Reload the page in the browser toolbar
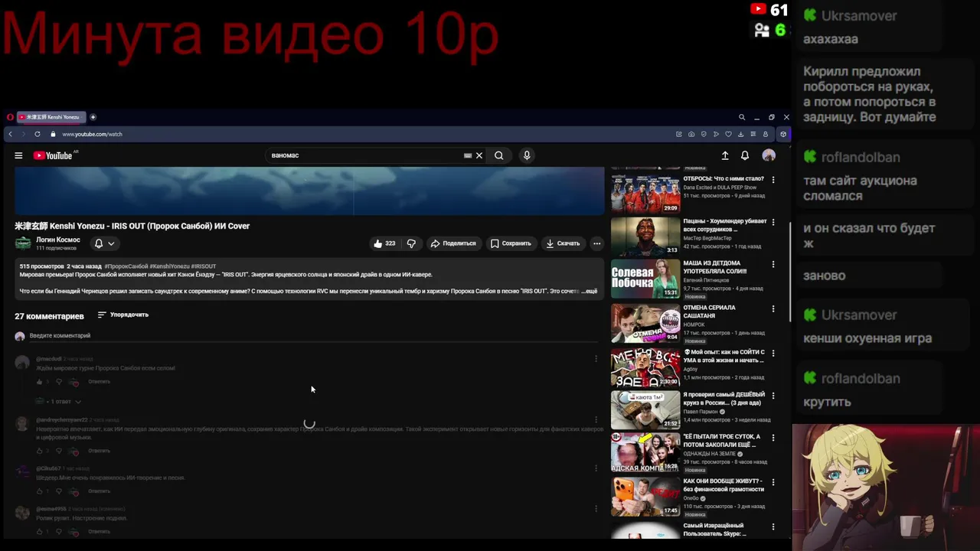Viewport: 980px width, 551px height. (37, 134)
